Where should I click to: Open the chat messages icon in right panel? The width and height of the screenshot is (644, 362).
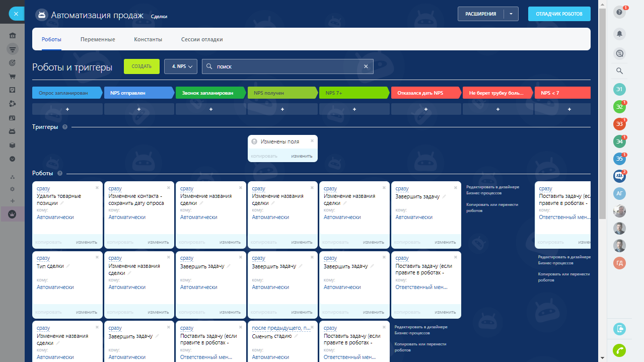tap(620, 53)
